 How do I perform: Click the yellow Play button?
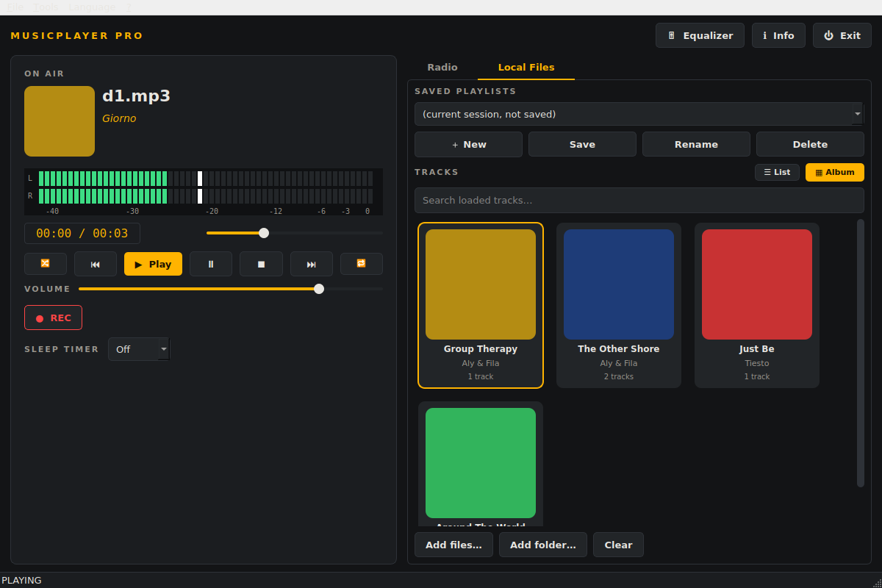click(x=153, y=264)
